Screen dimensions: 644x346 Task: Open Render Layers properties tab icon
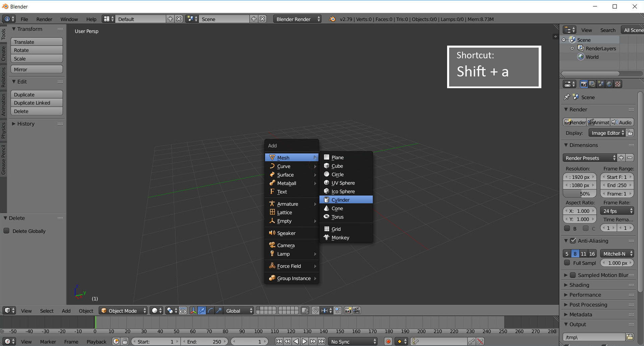tap(592, 84)
